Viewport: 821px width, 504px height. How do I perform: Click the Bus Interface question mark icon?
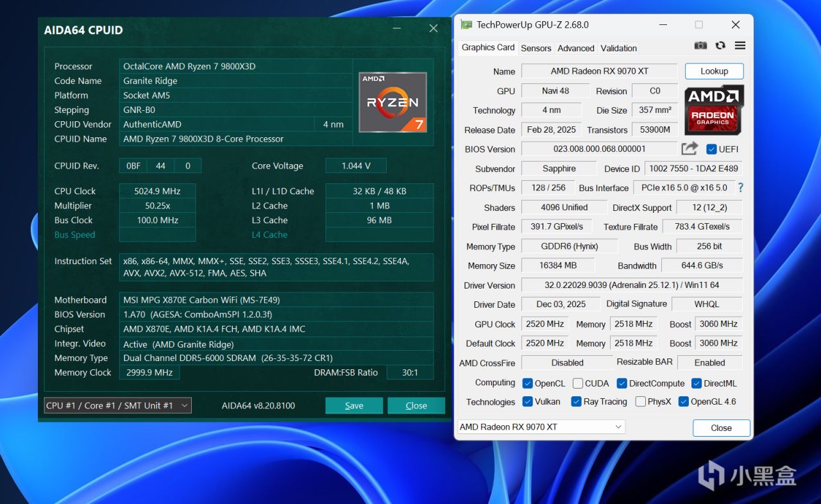click(x=741, y=188)
